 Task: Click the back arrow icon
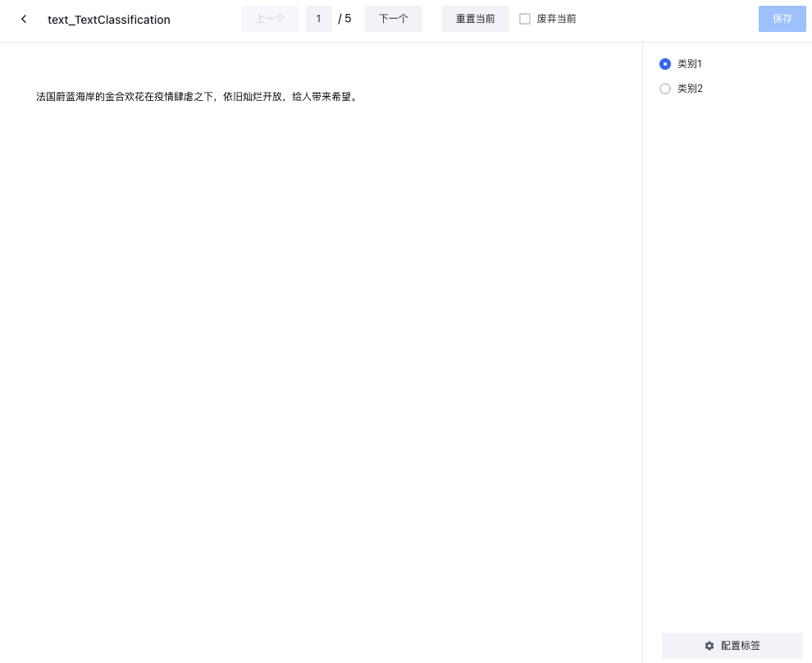24,19
